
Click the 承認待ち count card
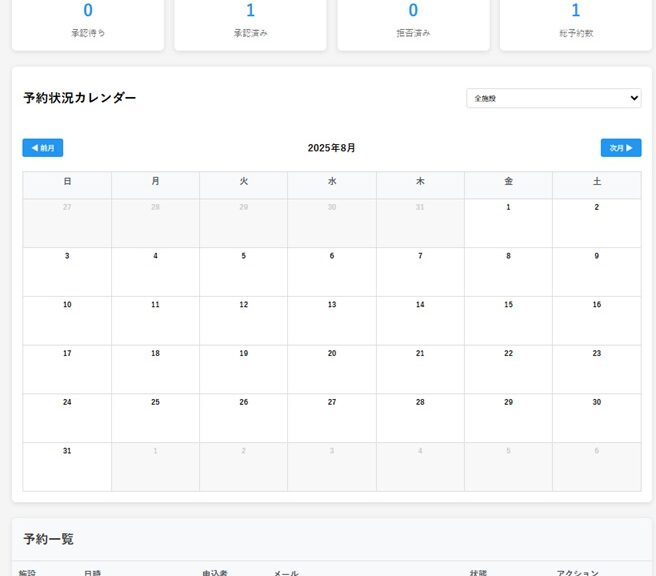[88, 23]
